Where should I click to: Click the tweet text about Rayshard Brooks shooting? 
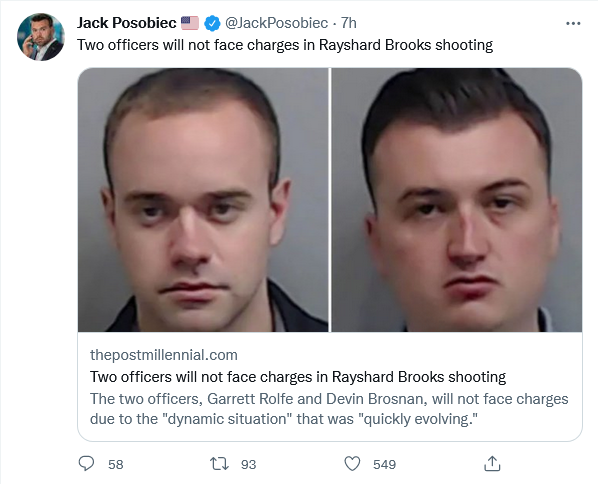285,45
